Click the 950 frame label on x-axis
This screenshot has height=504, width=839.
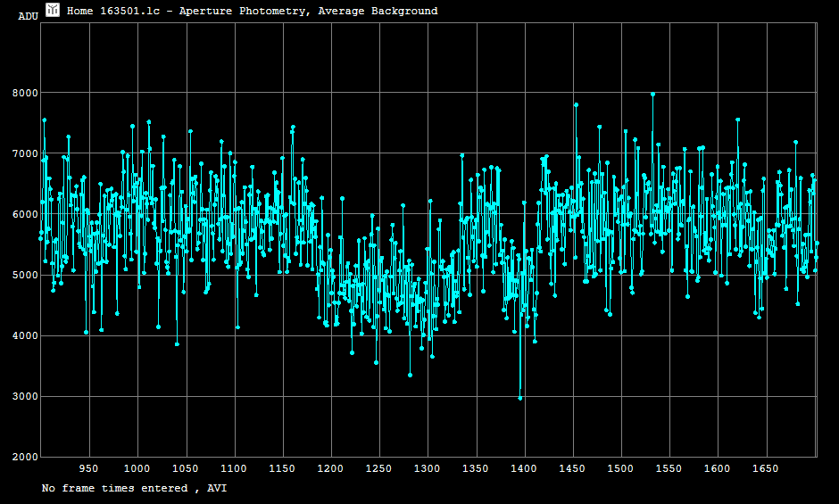point(89,468)
